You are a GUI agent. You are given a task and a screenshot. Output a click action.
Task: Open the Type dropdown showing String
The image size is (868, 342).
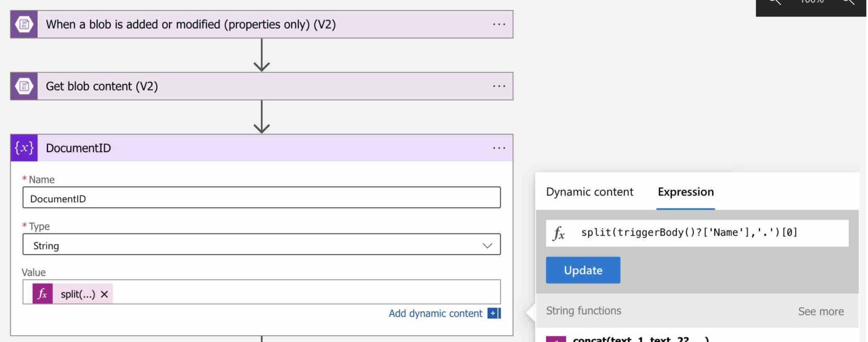tap(261, 246)
